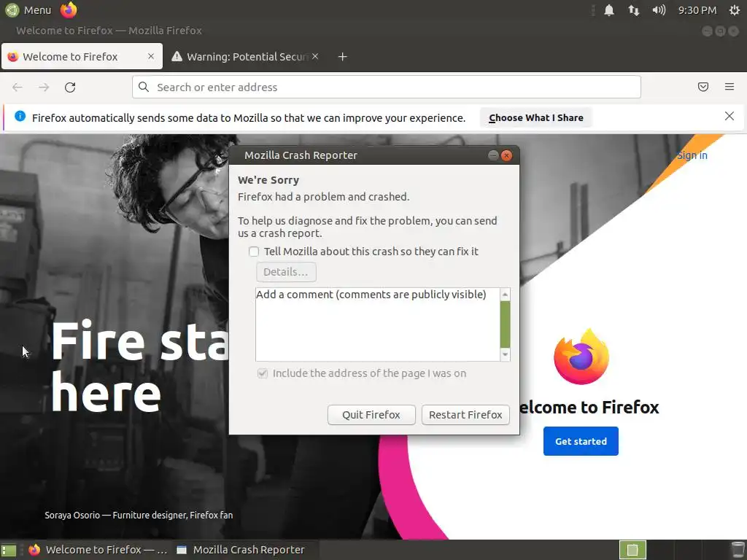This screenshot has height=560, width=747.
Task: Go forward one page in Firefox
Action: tap(44, 87)
